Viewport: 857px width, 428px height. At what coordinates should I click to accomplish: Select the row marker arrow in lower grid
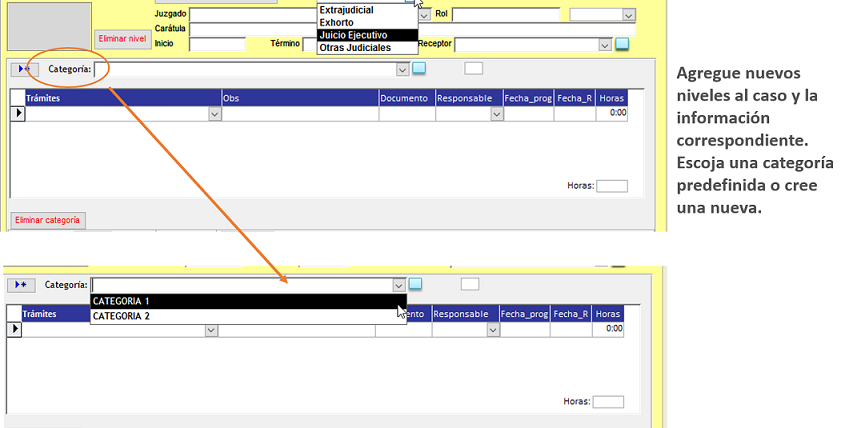(14, 329)
